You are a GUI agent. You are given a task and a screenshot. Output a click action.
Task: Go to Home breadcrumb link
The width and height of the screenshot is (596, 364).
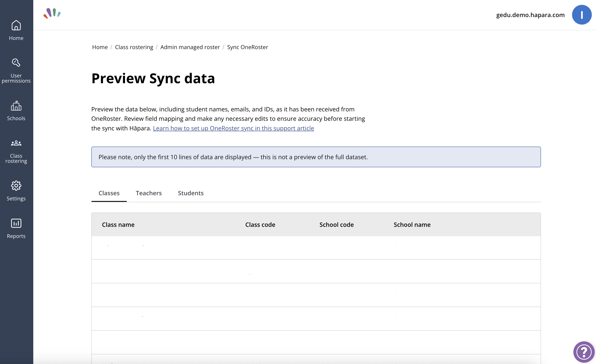point(100,47)
